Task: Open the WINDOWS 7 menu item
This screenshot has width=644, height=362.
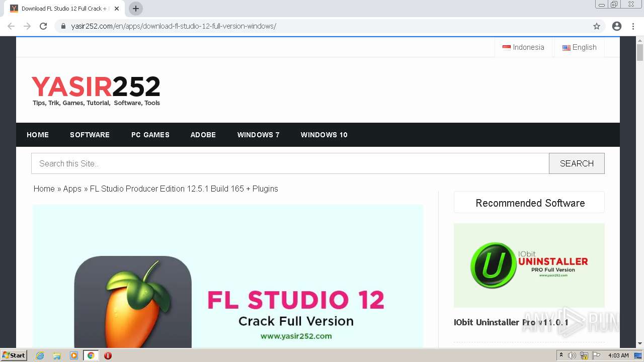Action: tap(259, 135)
